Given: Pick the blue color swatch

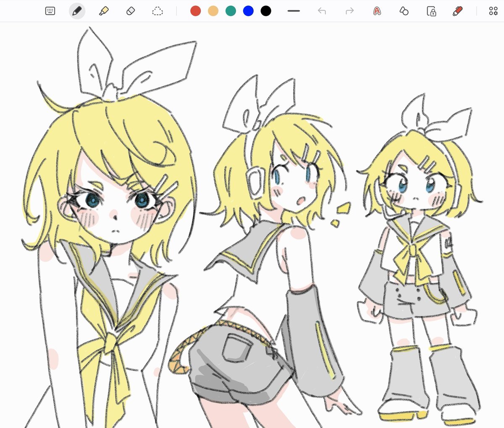Looking at the screenshot, I should [249, 11].
